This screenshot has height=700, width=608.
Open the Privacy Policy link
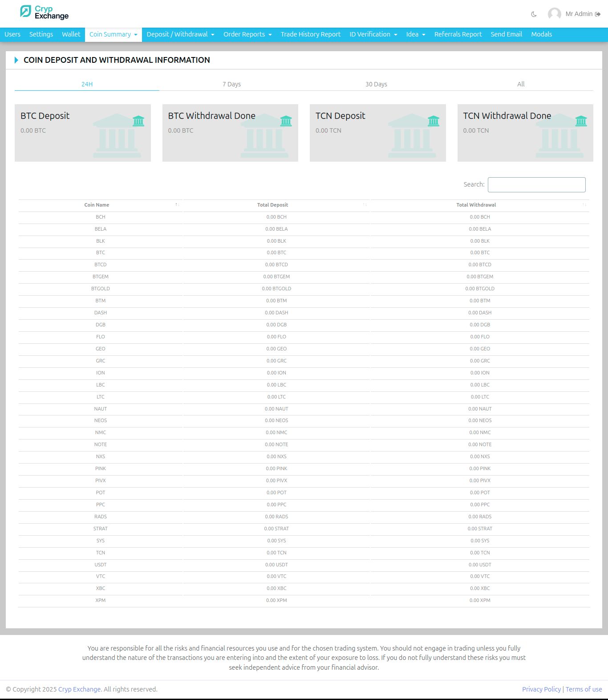[x=541, y=689]
